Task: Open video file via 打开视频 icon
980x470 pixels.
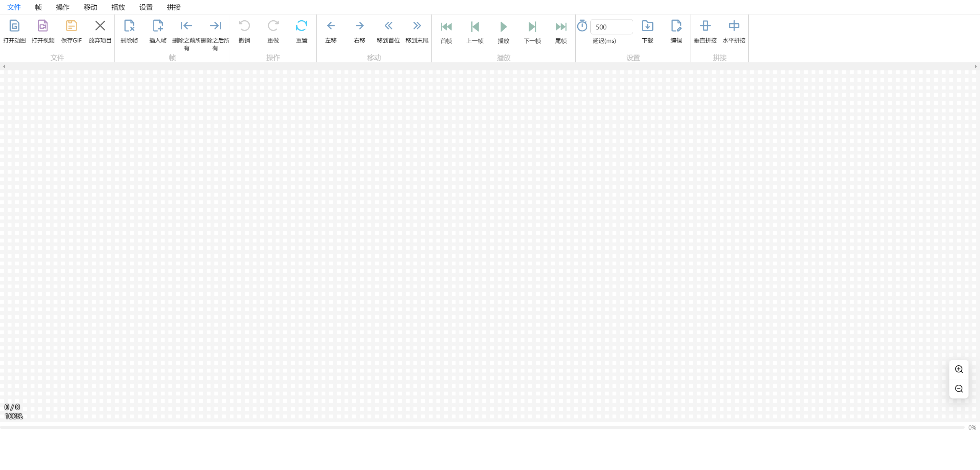Action: pyautogui.click(x=43, y=26)
